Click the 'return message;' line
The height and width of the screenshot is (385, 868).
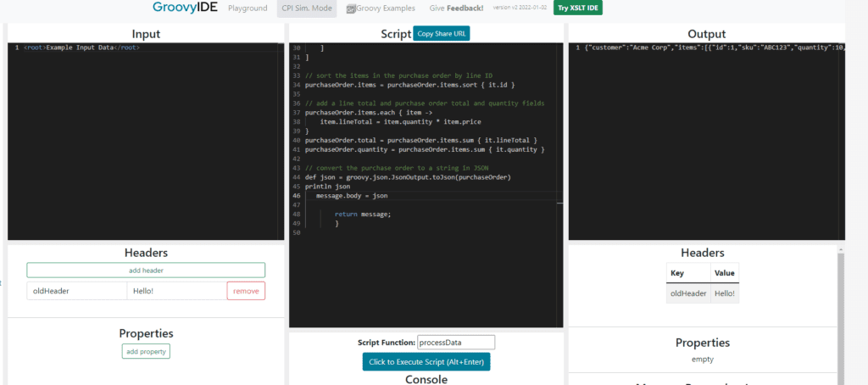pyautogui.click(x=363, y=214)
